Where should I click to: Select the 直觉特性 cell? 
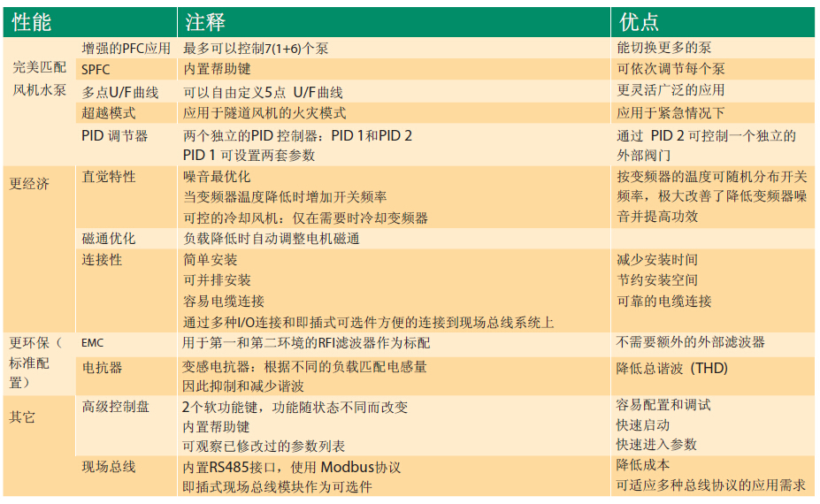(108, 177)
